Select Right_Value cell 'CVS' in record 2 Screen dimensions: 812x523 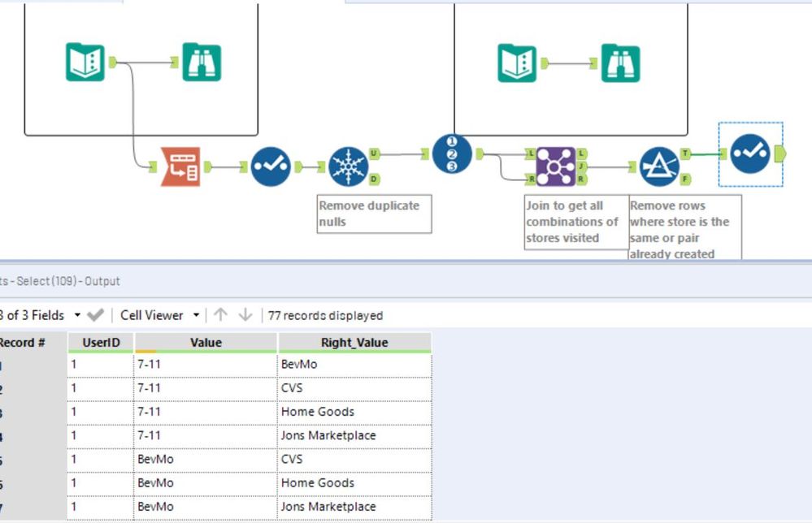click(354, 388)
